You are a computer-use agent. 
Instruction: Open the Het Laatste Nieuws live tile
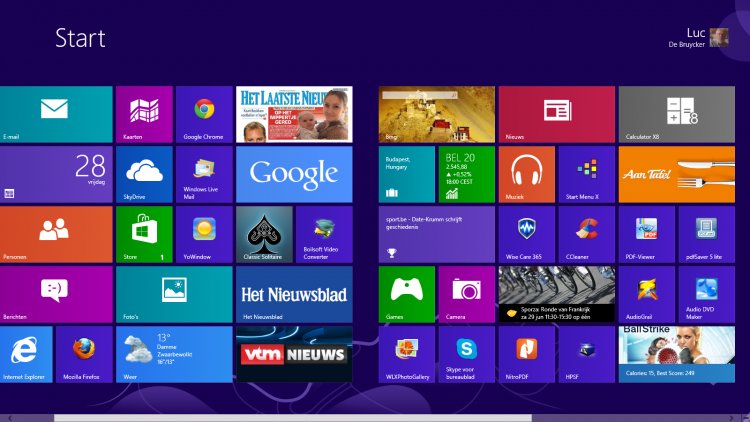pos(294,114)
